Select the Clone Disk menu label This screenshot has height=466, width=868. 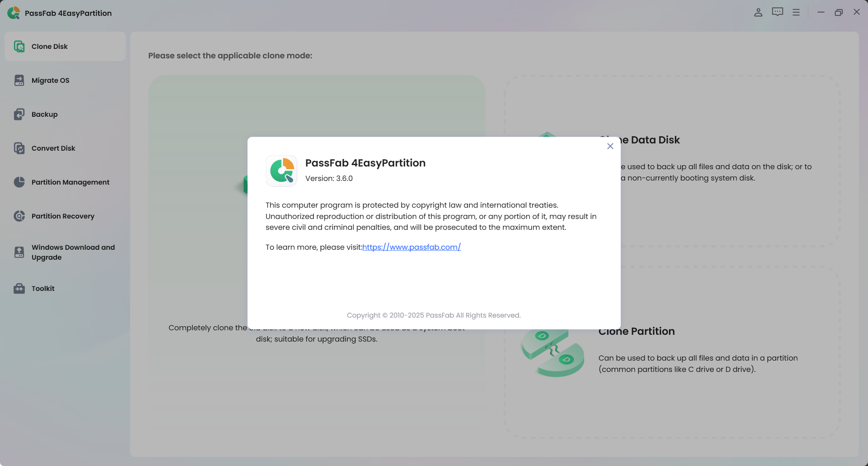50,46
